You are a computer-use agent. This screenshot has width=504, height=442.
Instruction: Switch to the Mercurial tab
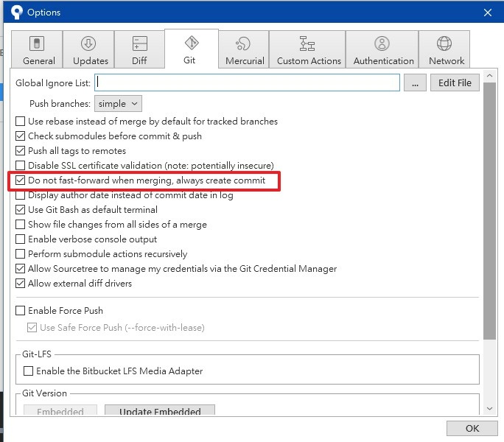[x=244, y=49]
